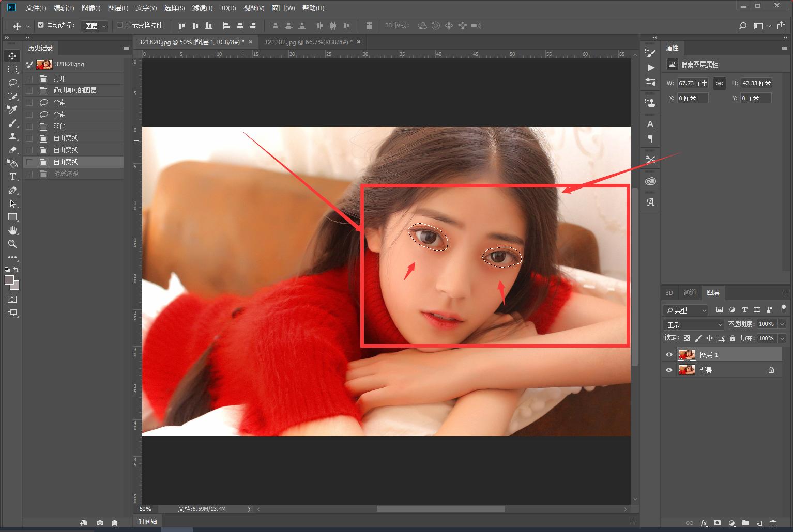The image size is (793, 532).
Task: Select the Zoom tool
Action: click(x=12, y=244)
